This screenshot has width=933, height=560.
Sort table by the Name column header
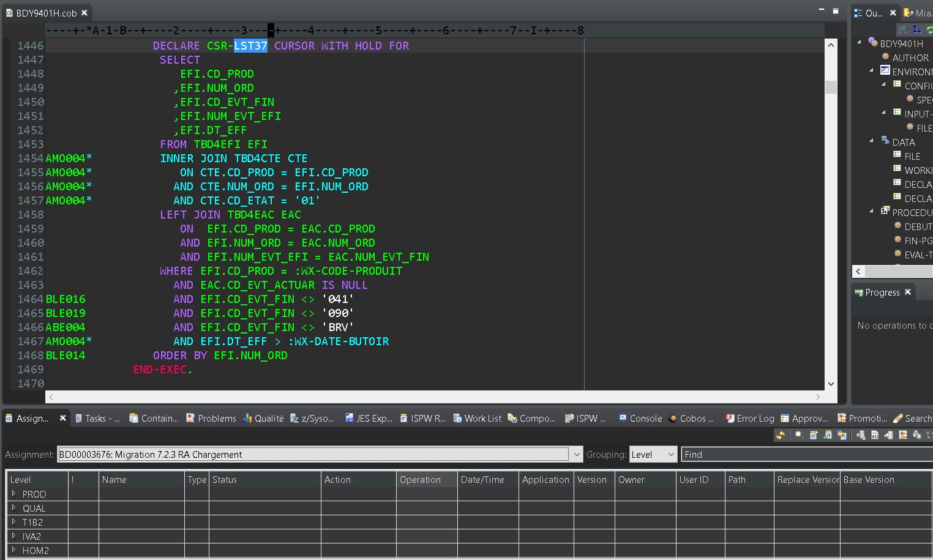click(142, 479)
